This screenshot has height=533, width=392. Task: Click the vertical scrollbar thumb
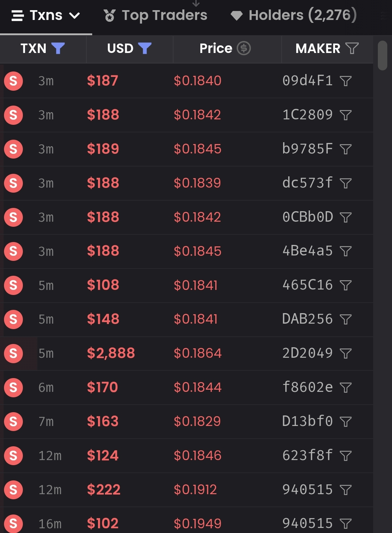(x=383, y=56)
